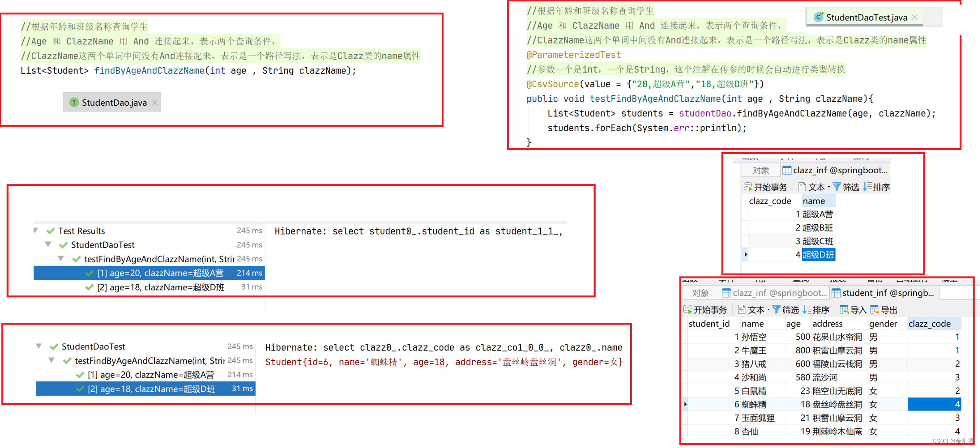Select [1] age=20 超级A营 result in lower panel
Image resolution: width=980 pixels, height=448 pixels.
coord(145,375)
